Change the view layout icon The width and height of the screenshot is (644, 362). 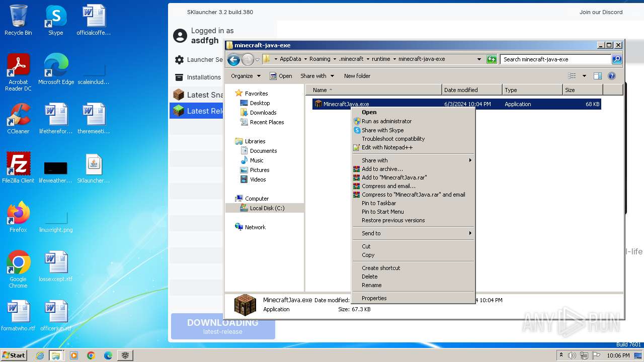[x=572, y=76]
